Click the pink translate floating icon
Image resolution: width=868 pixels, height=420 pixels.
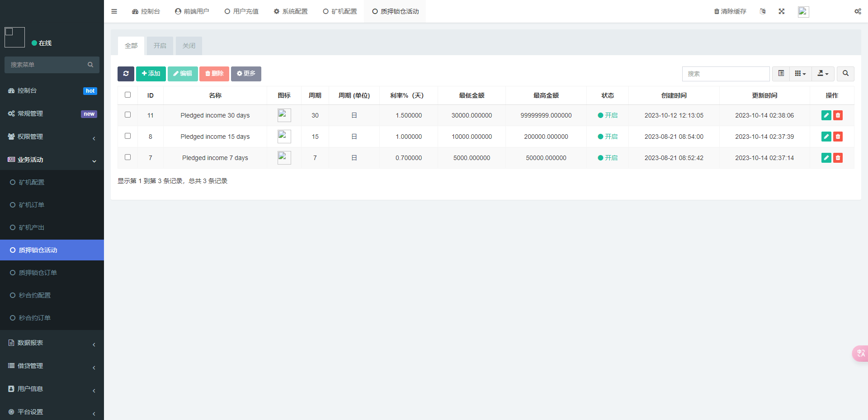coord(860,353)
